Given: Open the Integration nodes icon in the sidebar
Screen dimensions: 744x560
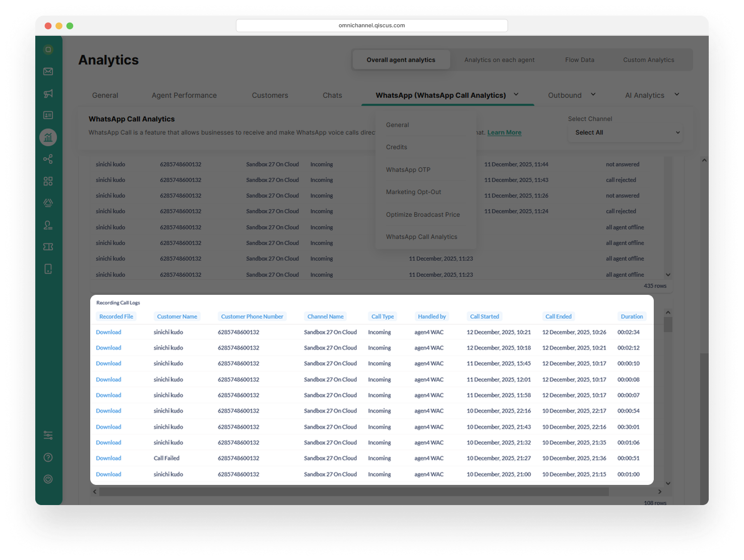Looking at the screenshot, I should [x=48, y=159].
